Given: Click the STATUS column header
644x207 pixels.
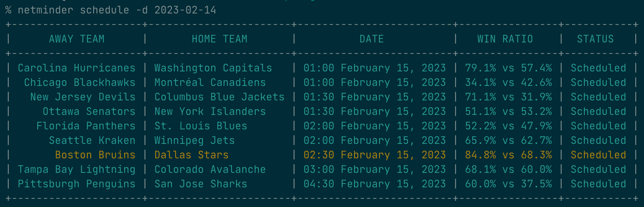Looking at the screenshot, I should point(595,39).
